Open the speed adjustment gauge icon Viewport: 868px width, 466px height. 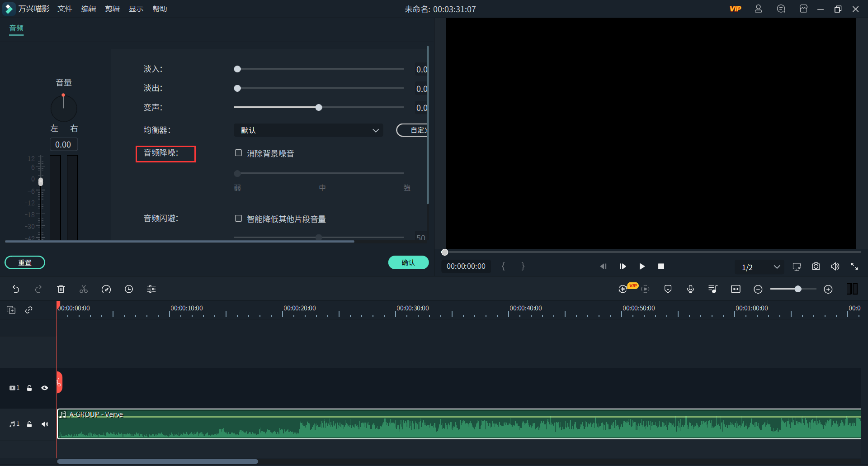106,289
